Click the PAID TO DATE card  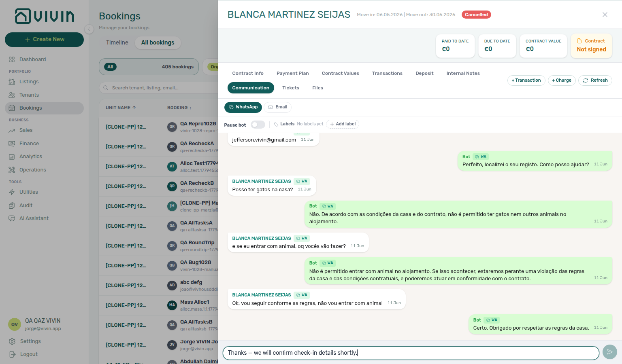tap(455, 46)
